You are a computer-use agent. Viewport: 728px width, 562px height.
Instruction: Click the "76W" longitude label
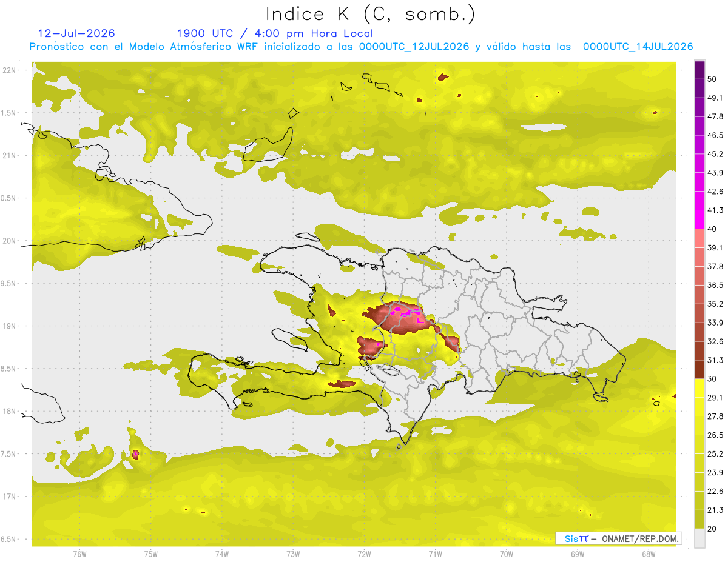pyautogui.click(x=79, y=554)
